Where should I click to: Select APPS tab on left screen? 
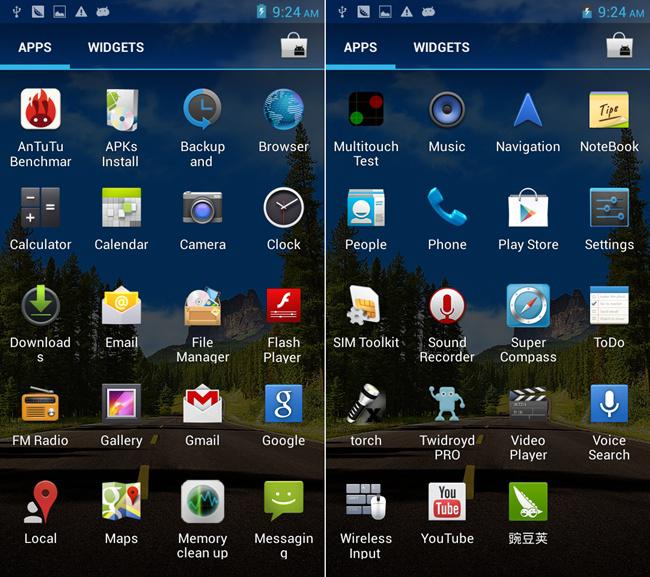35,47
